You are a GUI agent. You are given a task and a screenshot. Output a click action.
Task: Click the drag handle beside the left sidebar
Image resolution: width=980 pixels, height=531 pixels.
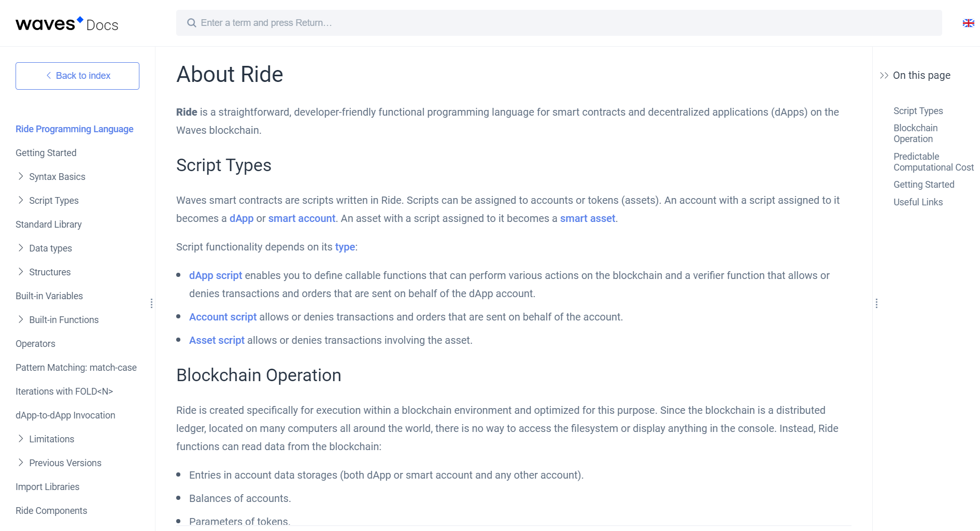151,303
